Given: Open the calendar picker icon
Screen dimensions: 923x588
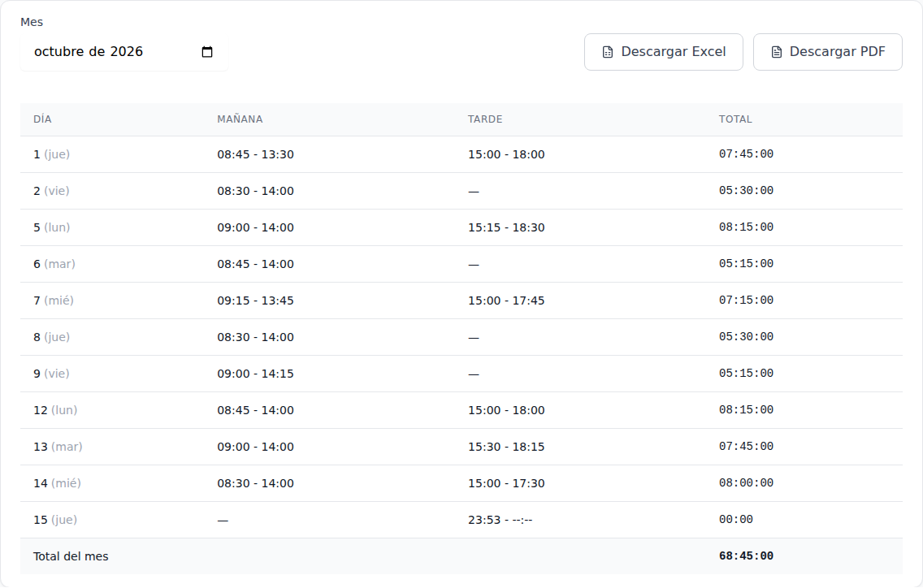Looking at the screenshot, I should 206,52.
